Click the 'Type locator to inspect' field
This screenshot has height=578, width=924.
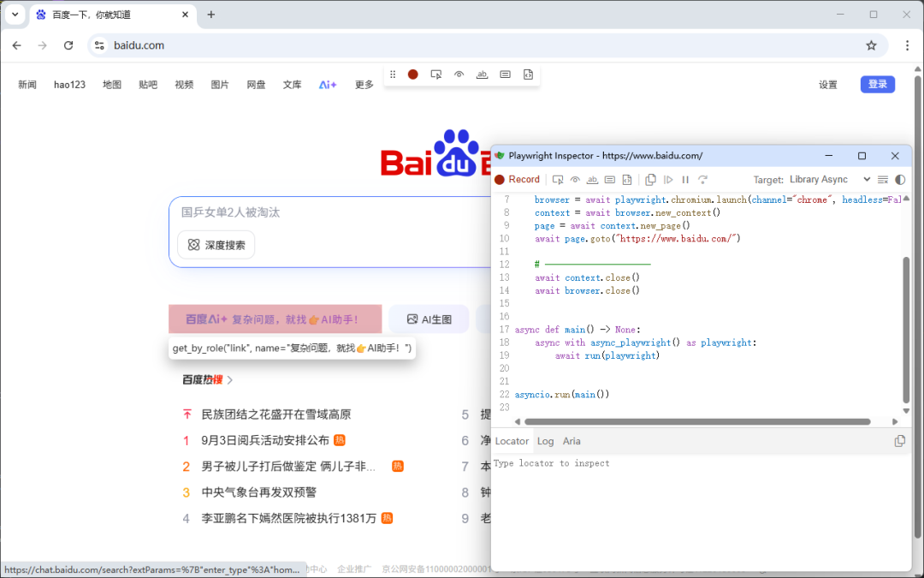click(702, 463)
